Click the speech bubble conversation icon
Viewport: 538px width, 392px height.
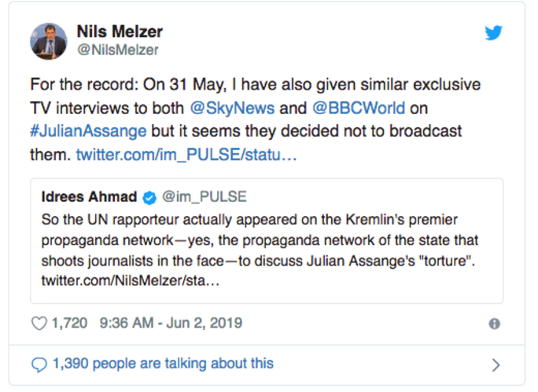pos(39,364)
